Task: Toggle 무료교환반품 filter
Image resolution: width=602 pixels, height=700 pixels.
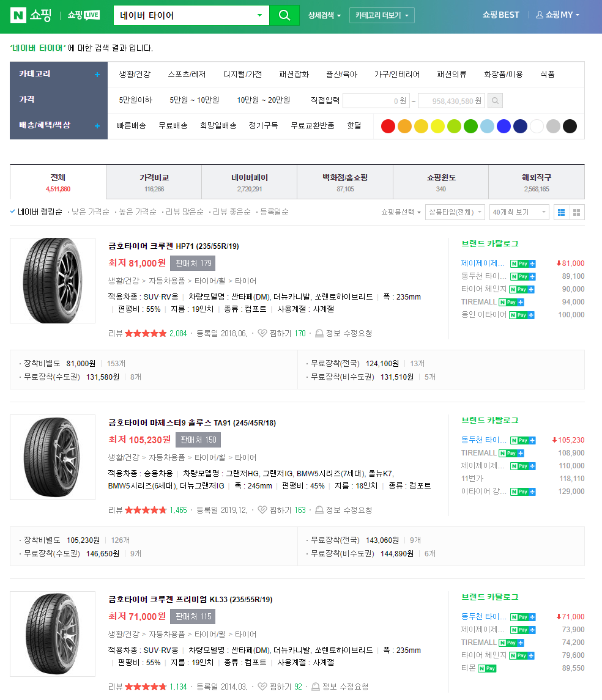Action: tap(313, 126)
